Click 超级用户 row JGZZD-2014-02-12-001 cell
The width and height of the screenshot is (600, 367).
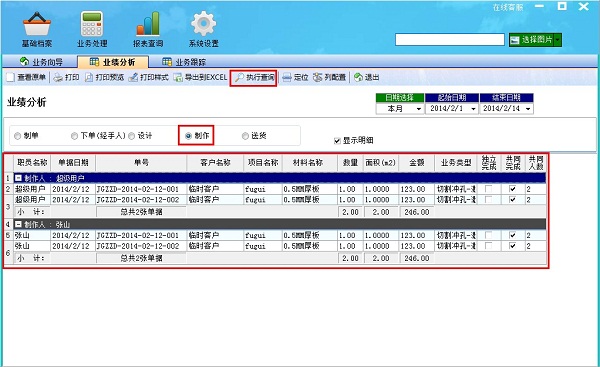tap(141, 189)
